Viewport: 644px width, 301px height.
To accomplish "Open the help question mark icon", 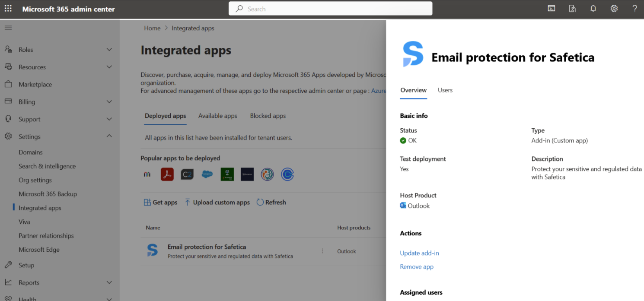I will tap(634, 8).
